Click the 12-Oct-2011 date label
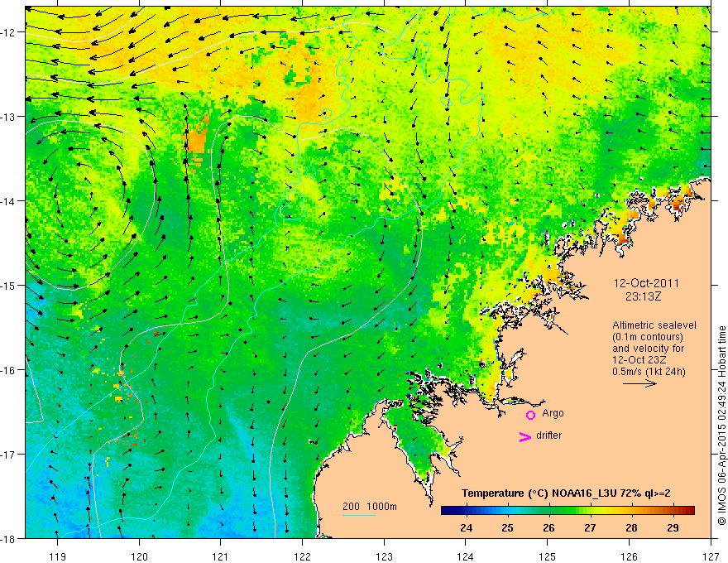Viewport: 728px width, 563px height. (x=646, y=283)
